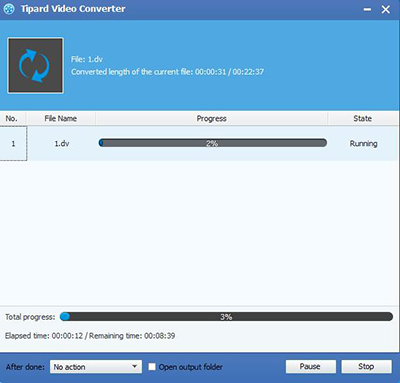Click the 2% file progress bar
400x383 pixels.
[213, 143]
